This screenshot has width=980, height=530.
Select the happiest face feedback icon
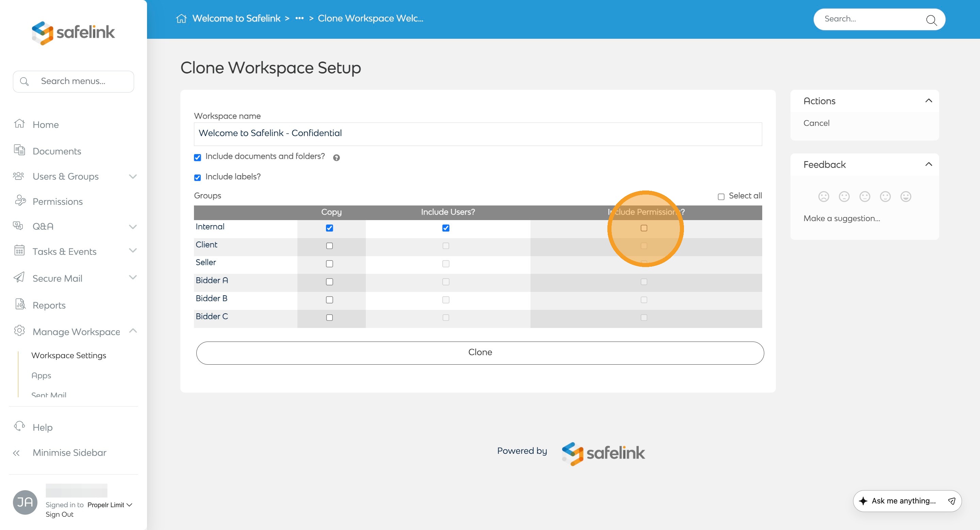pyautogui.click(x=905, y=197)
